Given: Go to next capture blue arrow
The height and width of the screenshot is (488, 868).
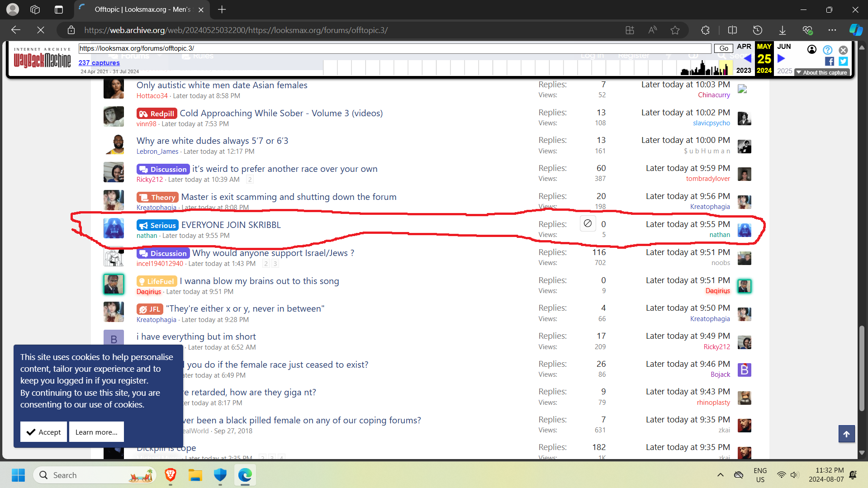Looking at the screenshot, I should (x=781, y=59).
